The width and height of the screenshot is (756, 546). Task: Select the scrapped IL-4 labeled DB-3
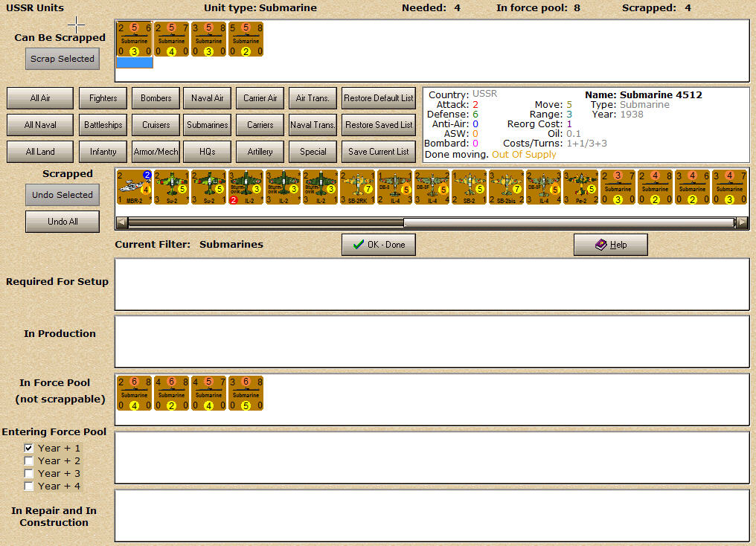(394, 187)
